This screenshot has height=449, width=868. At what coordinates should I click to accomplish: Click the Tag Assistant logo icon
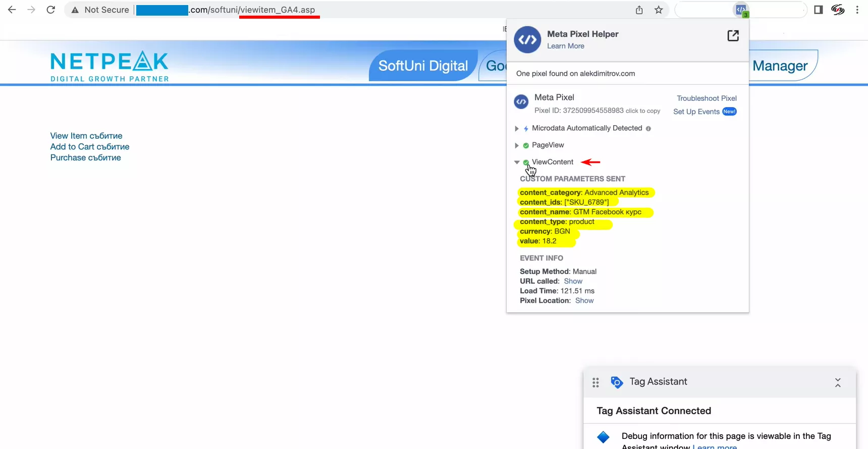(617, 382)
